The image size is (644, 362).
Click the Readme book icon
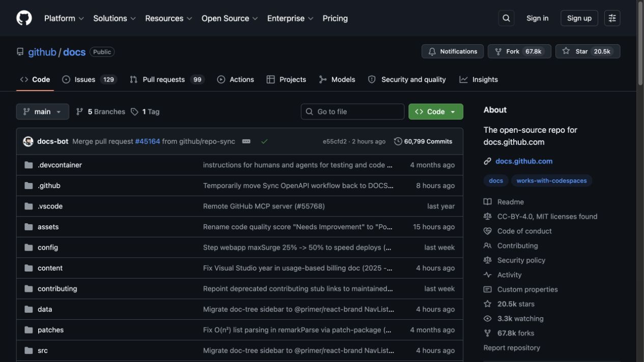487,202
